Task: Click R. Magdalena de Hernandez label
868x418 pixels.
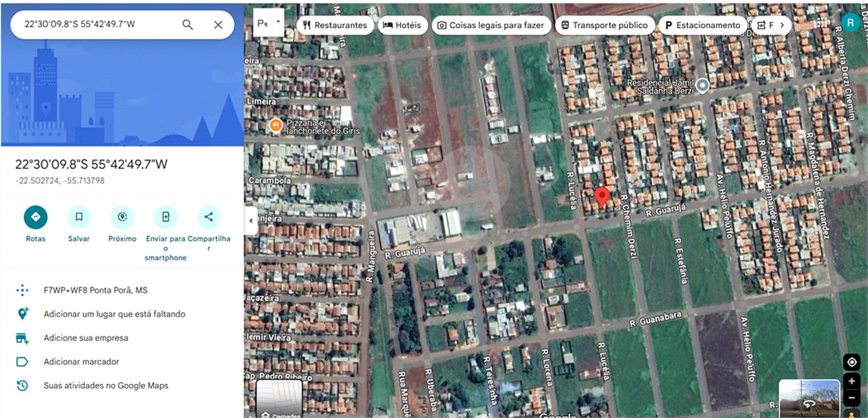Action: (x=817, y=185)
